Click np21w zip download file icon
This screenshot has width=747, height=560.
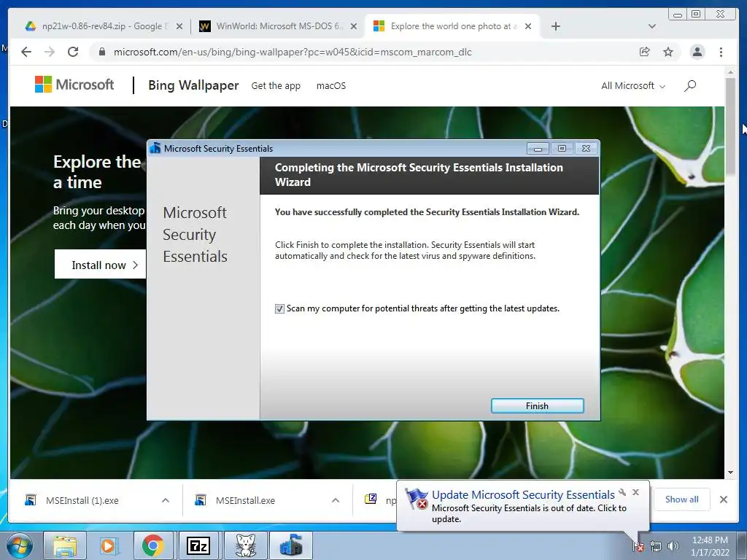pos(371,499)
